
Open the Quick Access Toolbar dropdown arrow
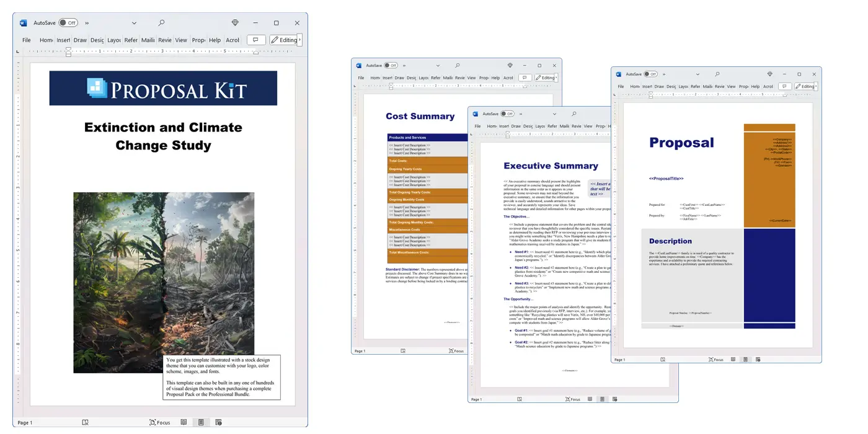[134, 22]
